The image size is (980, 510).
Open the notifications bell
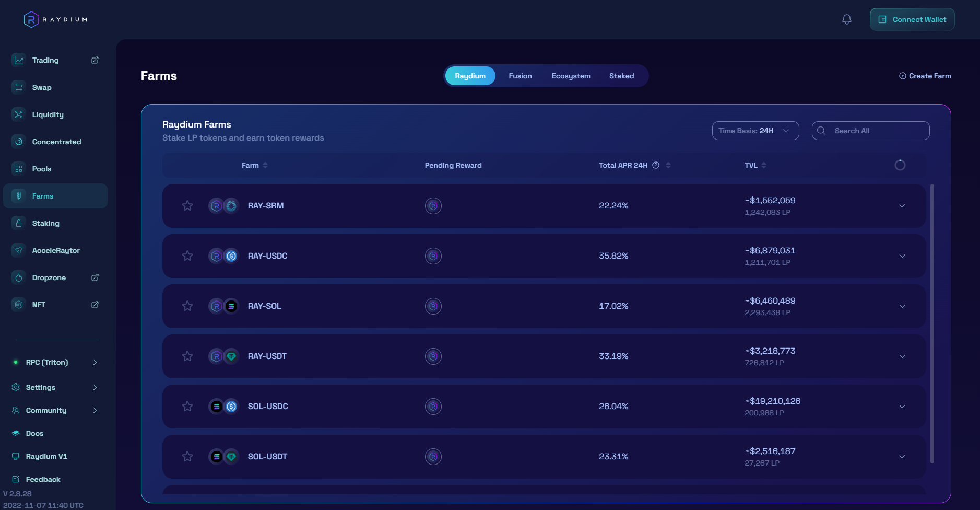(x=847, y=19)
